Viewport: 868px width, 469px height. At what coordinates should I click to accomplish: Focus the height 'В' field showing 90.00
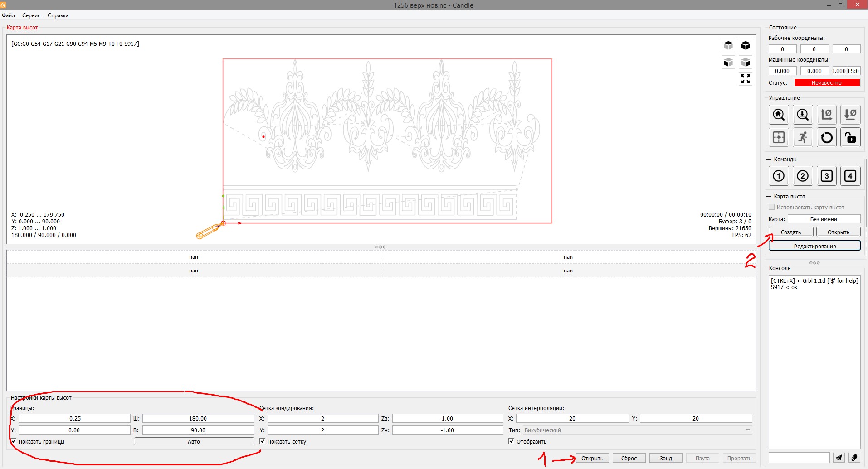coord(198,430)
